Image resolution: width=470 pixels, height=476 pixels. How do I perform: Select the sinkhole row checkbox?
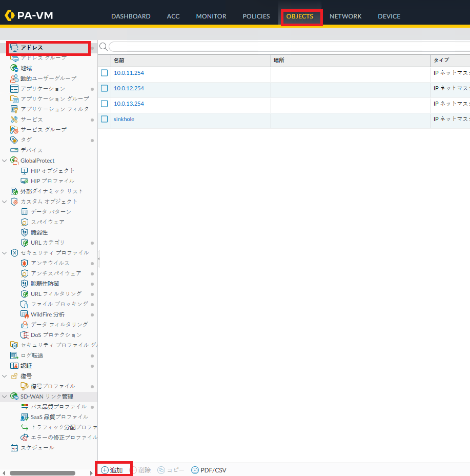click(x=105, y=119)
